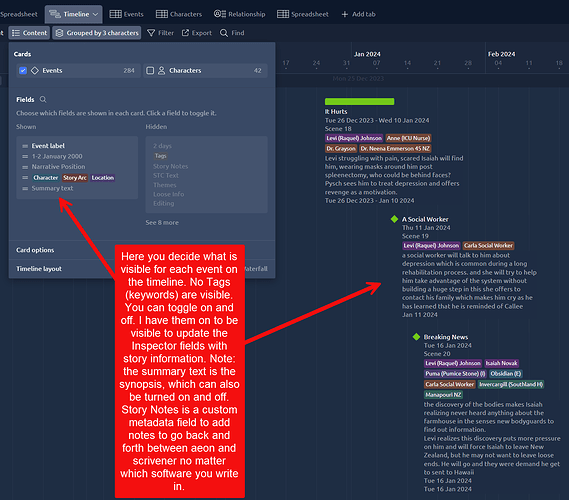Show the hidden Tags field
The height and width of the screenshot is (500, 569).
click(160, 156)
